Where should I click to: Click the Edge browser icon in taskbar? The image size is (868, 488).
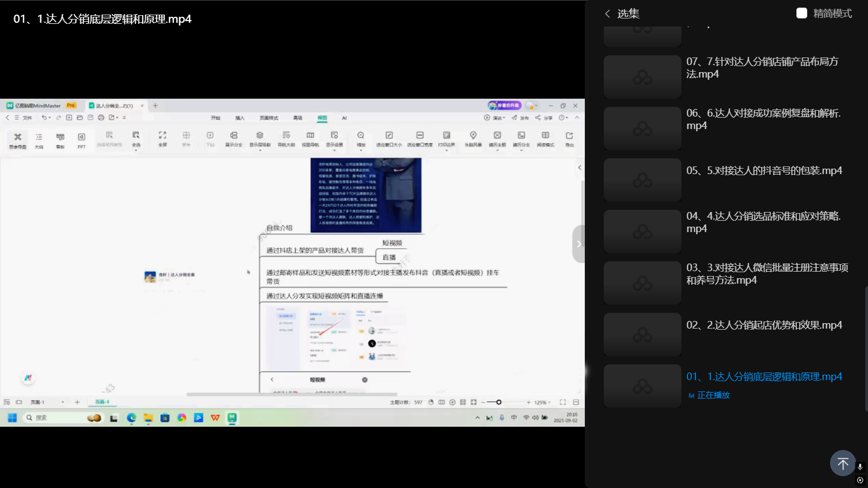[x=131, y=418]
